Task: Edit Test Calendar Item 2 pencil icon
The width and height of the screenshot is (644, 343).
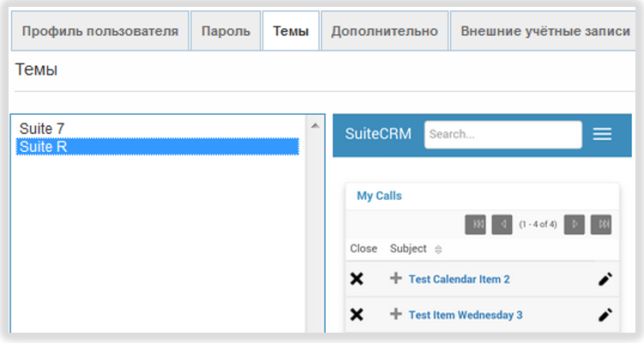Action: tap(605, 280)
